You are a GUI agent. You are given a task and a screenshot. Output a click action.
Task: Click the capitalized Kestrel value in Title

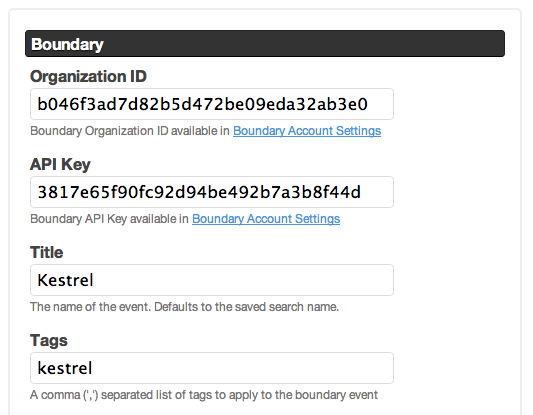(65, 280)
